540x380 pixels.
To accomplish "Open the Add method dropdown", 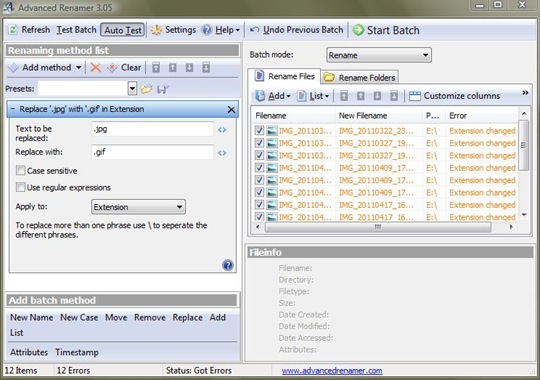I will point(79,68).
